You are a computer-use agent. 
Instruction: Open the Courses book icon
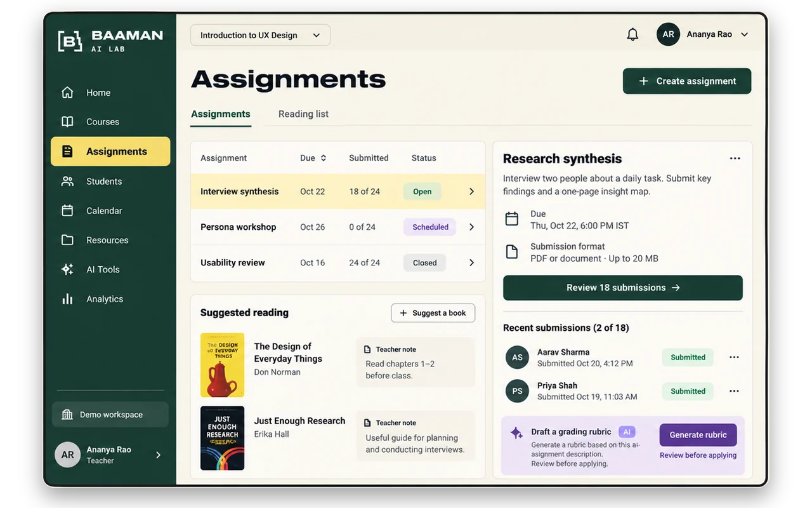(67, 121)
